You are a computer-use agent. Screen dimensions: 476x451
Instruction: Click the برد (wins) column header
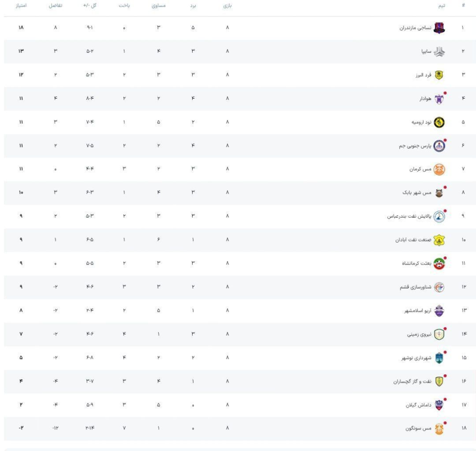tap(193, 5)
